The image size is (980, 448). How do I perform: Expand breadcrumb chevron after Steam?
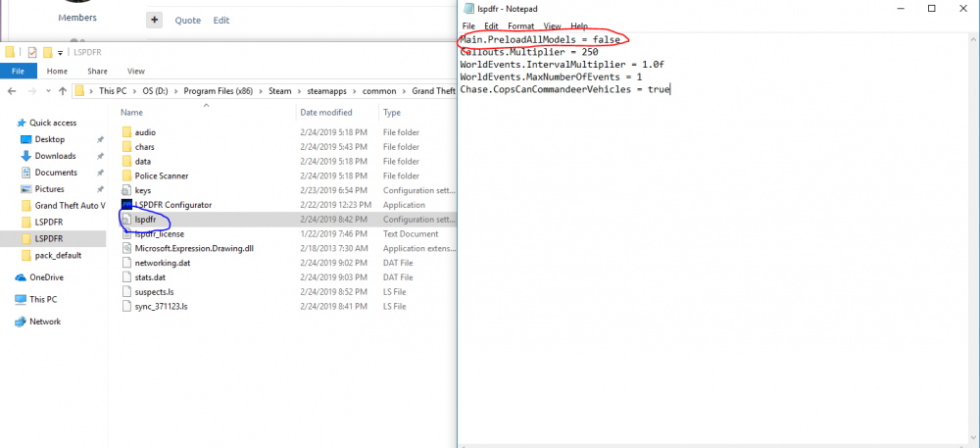coord(299,91)
